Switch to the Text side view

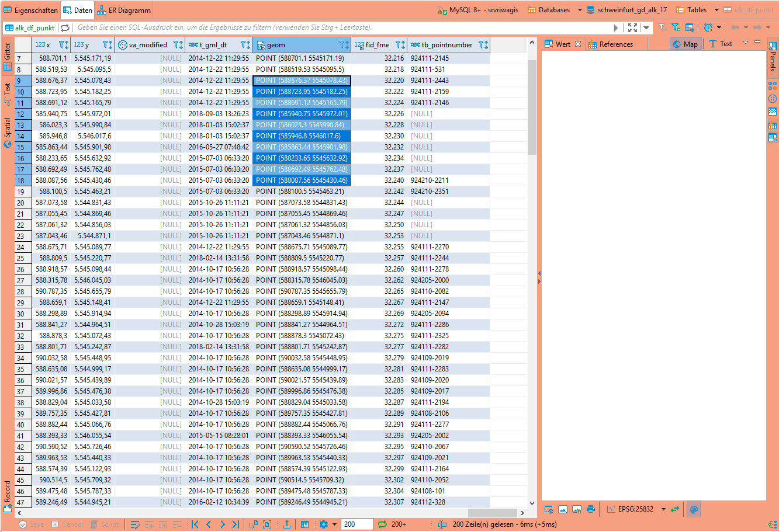(x=8, y=93)
